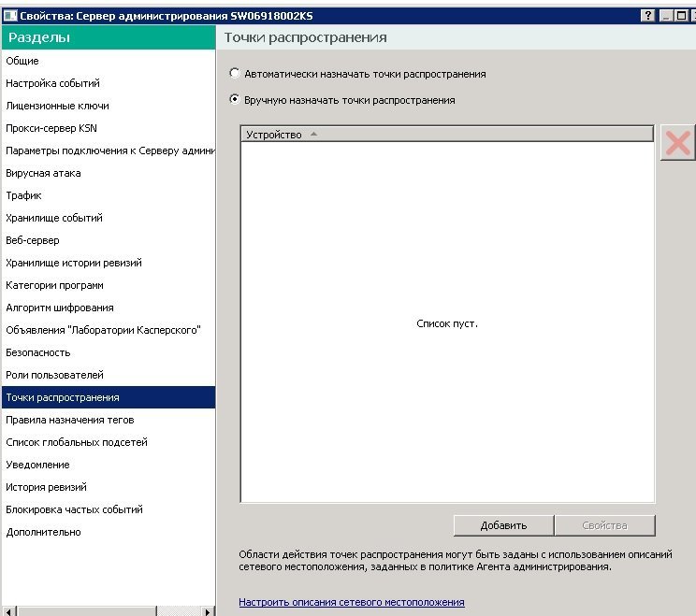The width and height of the screenshot is (696, 616).
Task: Open the 'Общие' section
Action: point(109,61)
